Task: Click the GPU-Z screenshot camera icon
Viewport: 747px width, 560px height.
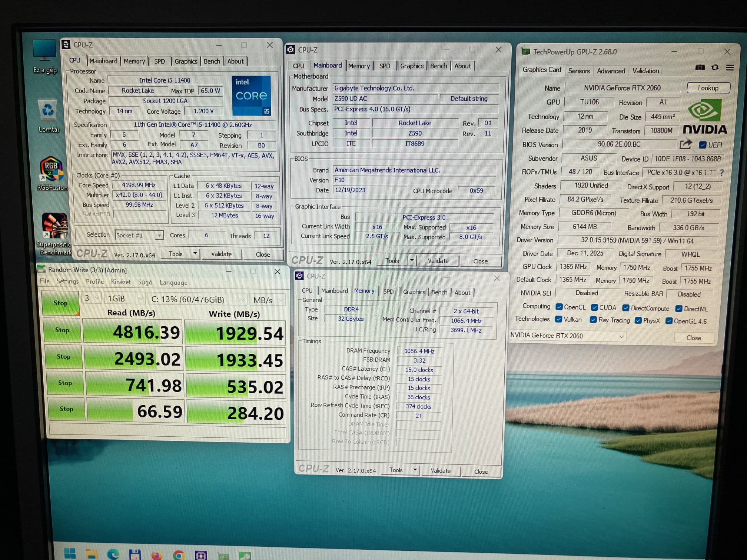Action: 700,67
